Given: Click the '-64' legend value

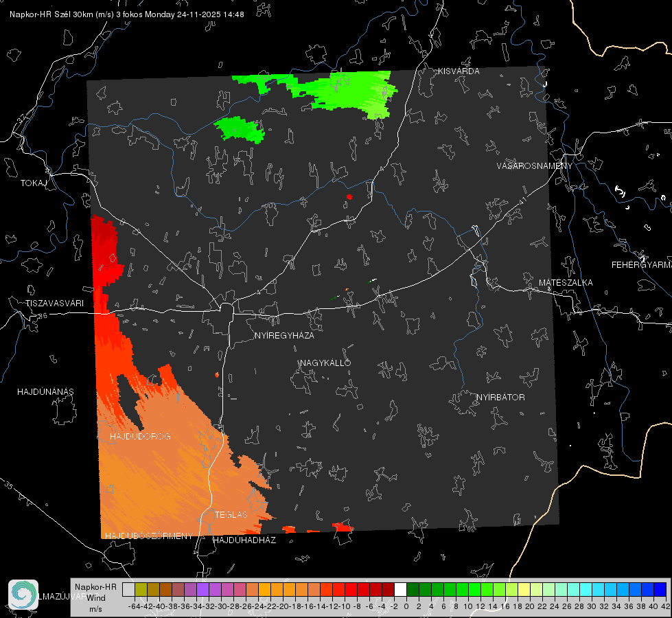Looking at the screenshot, I should [x=135, y=606].
